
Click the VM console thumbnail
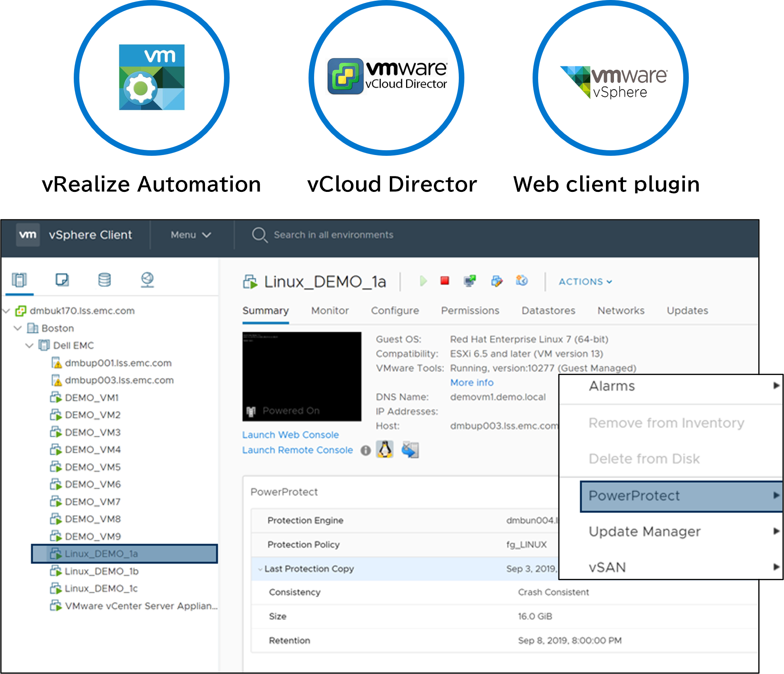coord(302,376)
